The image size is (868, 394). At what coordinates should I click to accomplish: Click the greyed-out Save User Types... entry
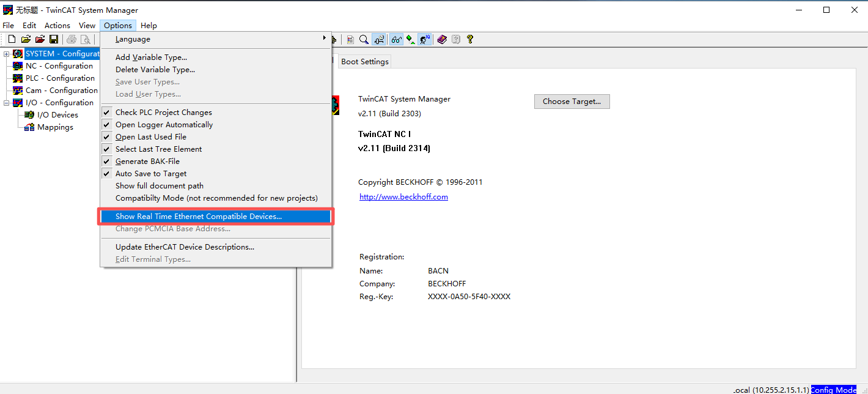[216, 82]
